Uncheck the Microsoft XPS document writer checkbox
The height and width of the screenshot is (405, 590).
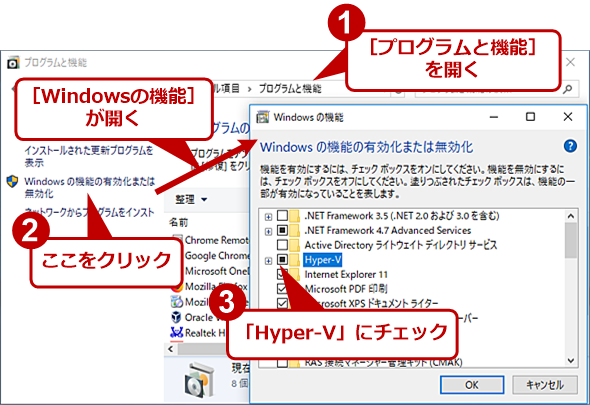(282, 303)
